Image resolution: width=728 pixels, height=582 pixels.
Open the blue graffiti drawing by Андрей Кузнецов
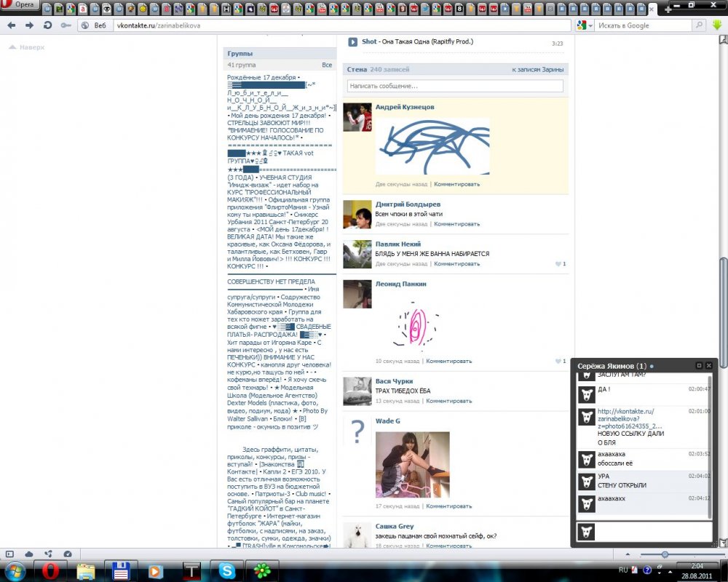(432, 146)
